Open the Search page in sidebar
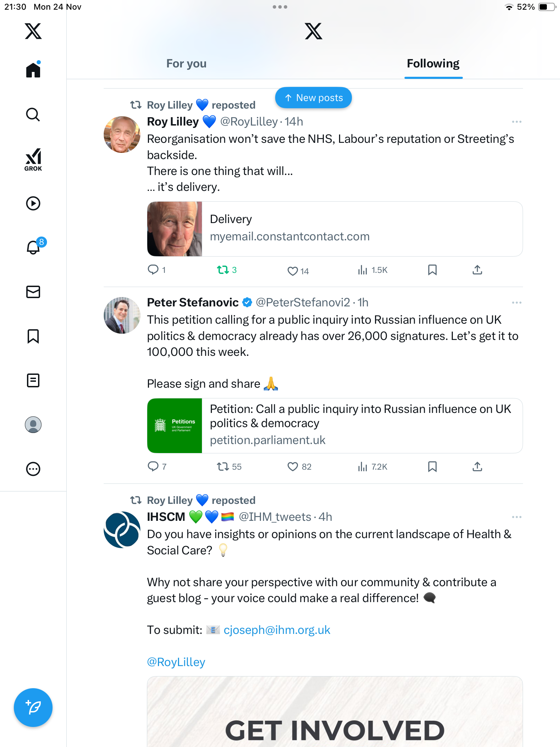560x747 pixels. click(33, 114)
